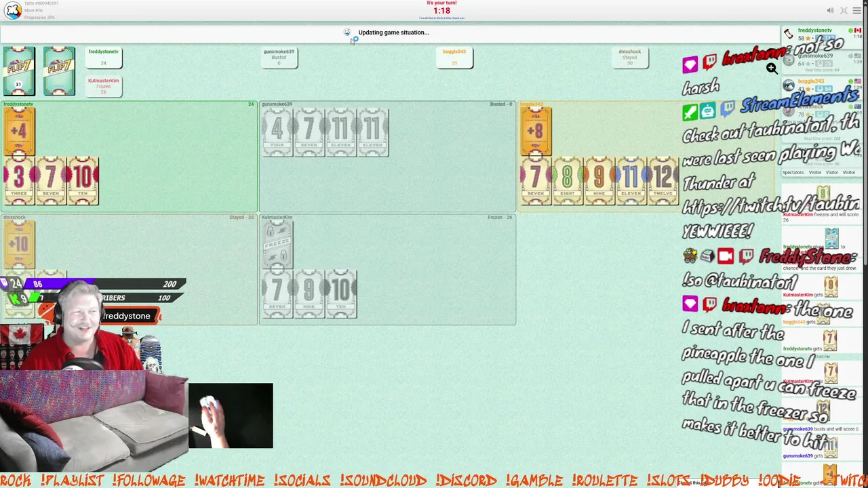868x488 pixels.
Task: Select freddystonetv's 10 card
Action: tap(83, 181)
